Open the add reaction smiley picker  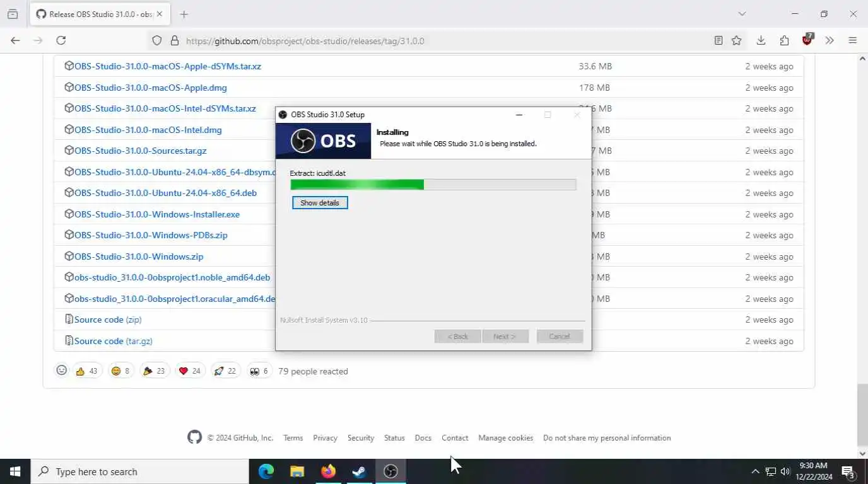pos(61,371)
